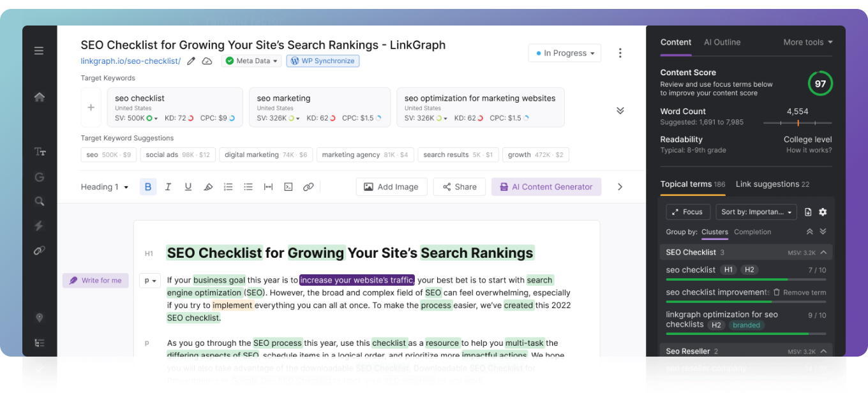Open the In Progress status dropdown

565,53
